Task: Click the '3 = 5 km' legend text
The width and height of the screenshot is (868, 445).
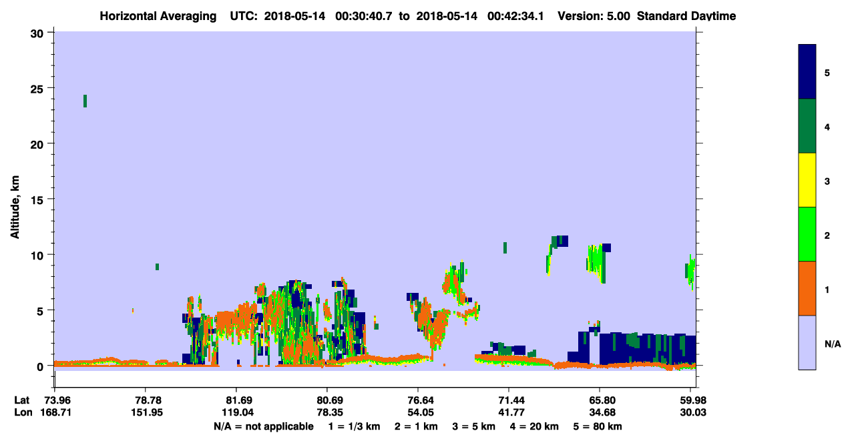Action: [474, 426]
